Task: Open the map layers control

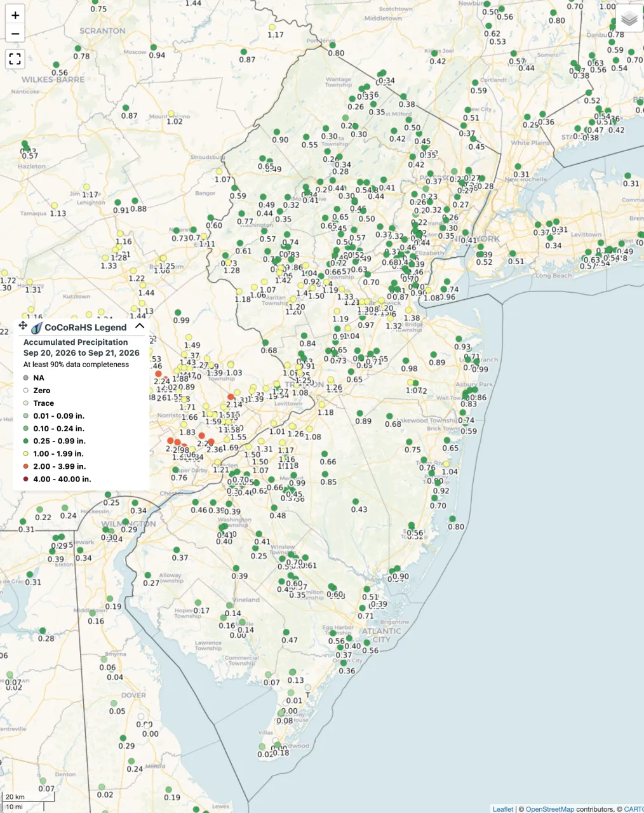Action: pyautogui.click(x=629, y=19)
